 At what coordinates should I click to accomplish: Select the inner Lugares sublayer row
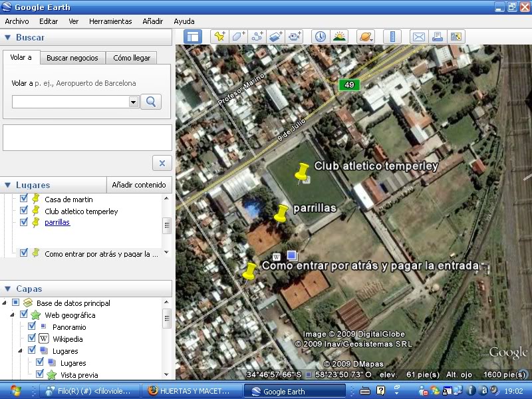pos(73,363)
